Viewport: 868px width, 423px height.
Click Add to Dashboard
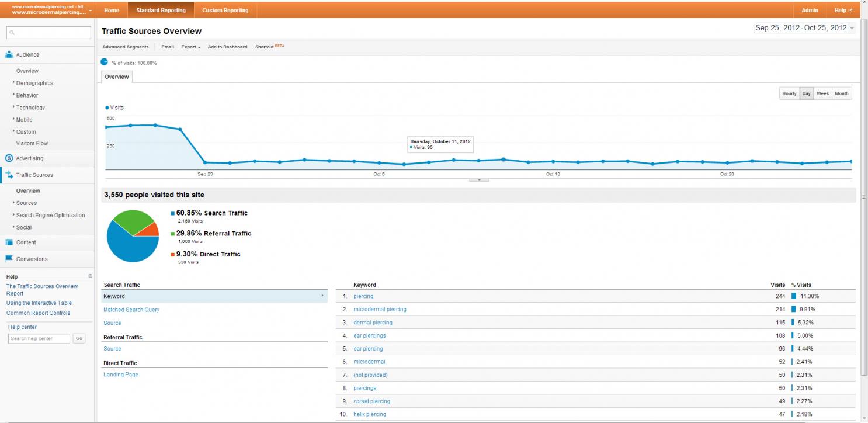click(x=227, y=47)
